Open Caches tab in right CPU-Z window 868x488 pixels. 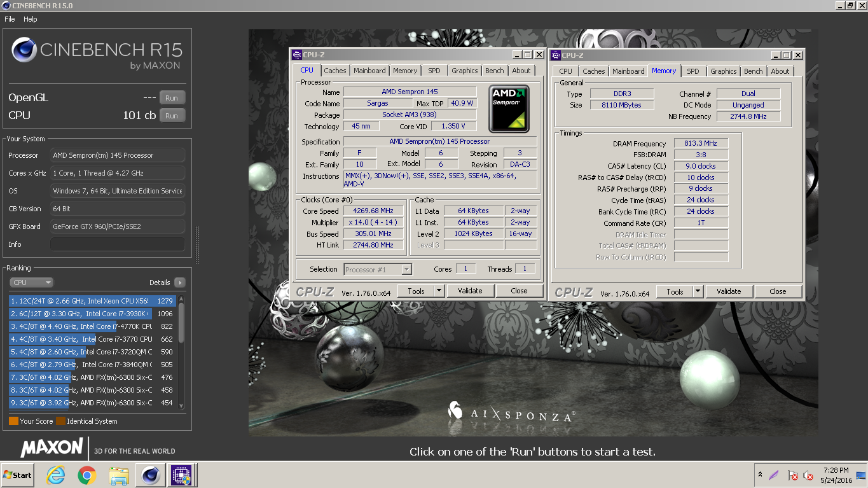click(x=594, y=71)
